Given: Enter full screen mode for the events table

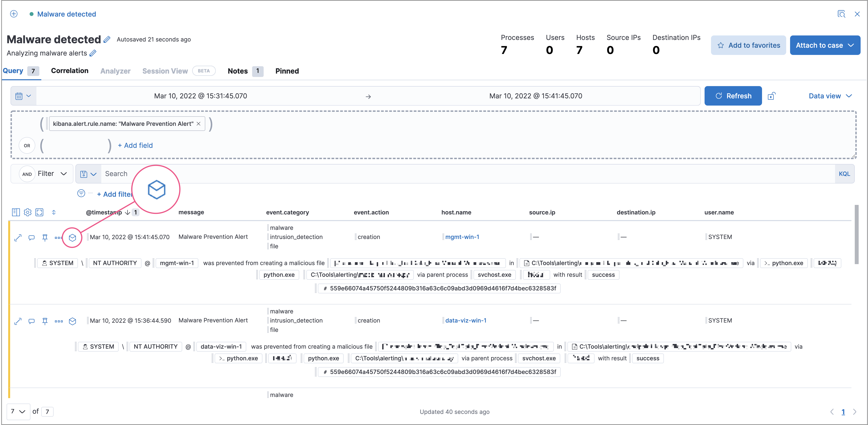Looking at the screenshot, I should [x=40, y=212].
